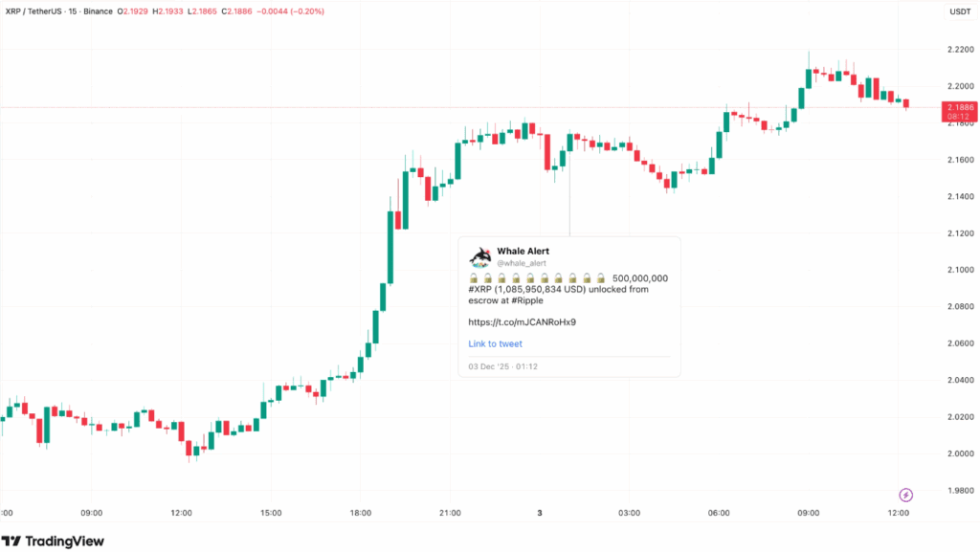Click the @whale_alert handle
This screenshot has width=980, height=552.
point(522,263)
